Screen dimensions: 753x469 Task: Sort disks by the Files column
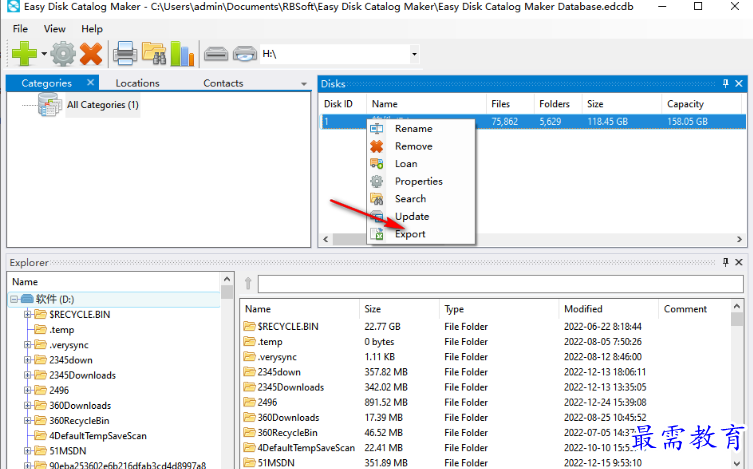pyautogui.click(x=510, y=104)
